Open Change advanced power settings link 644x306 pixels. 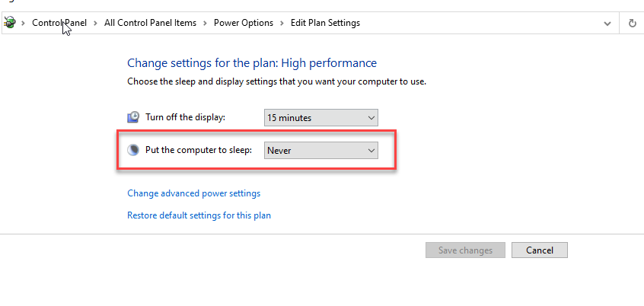(194, 193)
